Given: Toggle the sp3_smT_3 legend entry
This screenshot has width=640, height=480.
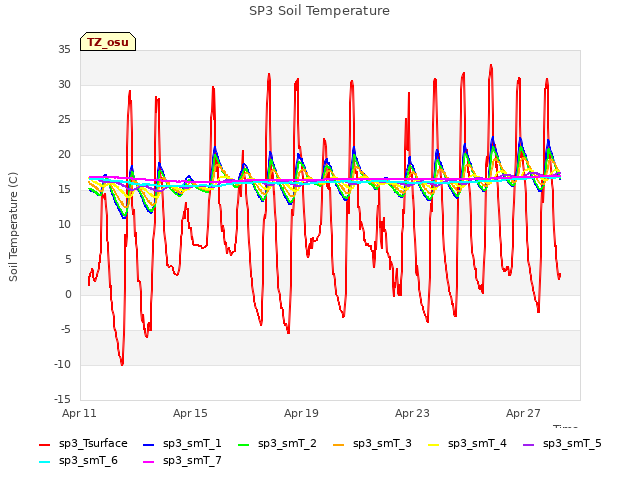Looking at the screenshot, I should [372, 444].
